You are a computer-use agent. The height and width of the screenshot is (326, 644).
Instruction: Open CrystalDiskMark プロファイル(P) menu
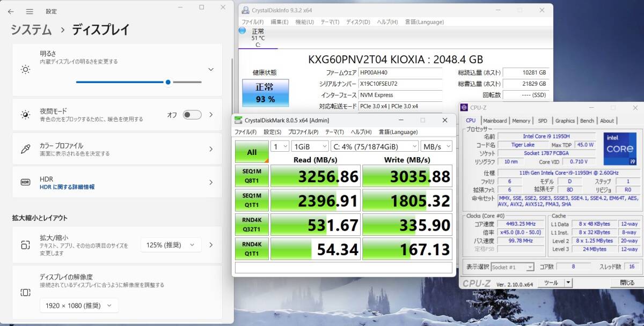303,132
